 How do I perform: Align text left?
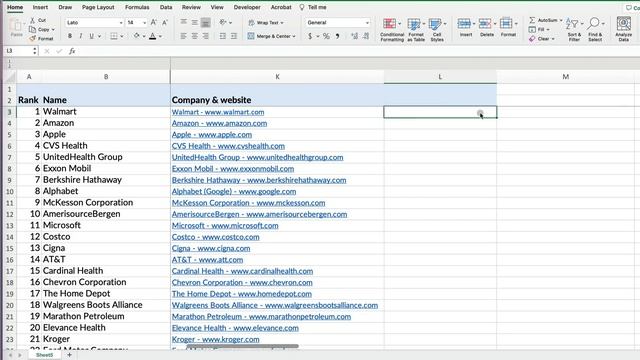point(184,36)
